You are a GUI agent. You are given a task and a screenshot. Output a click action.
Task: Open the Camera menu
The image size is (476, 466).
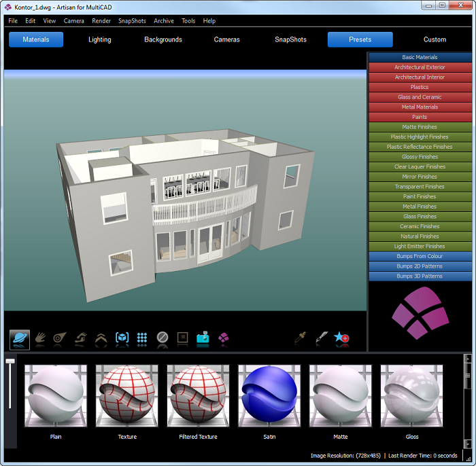(73, 21)
